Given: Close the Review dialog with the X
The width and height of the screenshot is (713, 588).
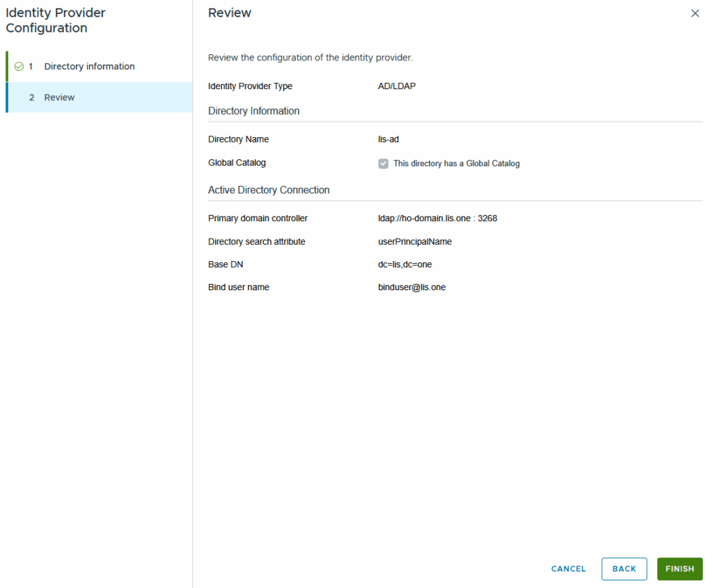Looking at the screenshot, I should [695, 13].
